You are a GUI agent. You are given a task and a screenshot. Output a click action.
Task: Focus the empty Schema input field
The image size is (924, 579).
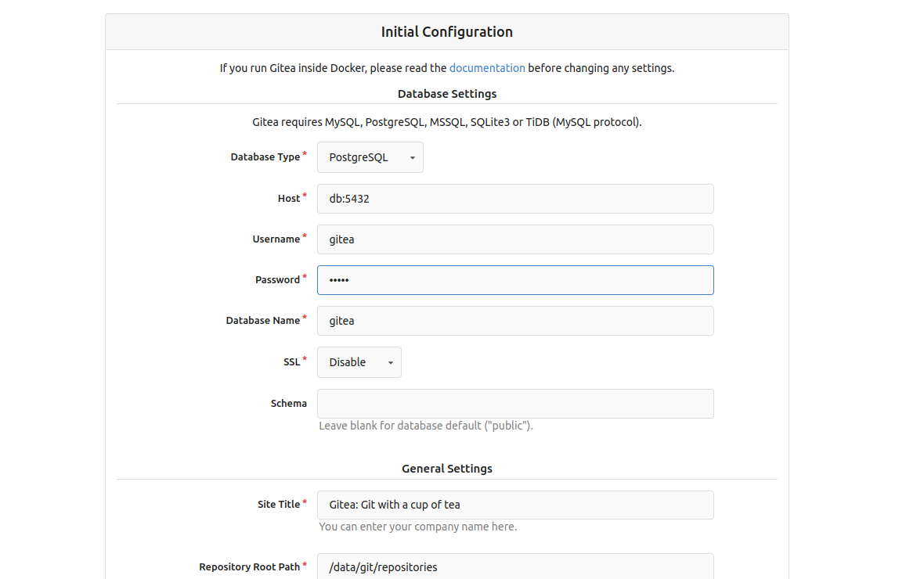click(x=514, y=404)
